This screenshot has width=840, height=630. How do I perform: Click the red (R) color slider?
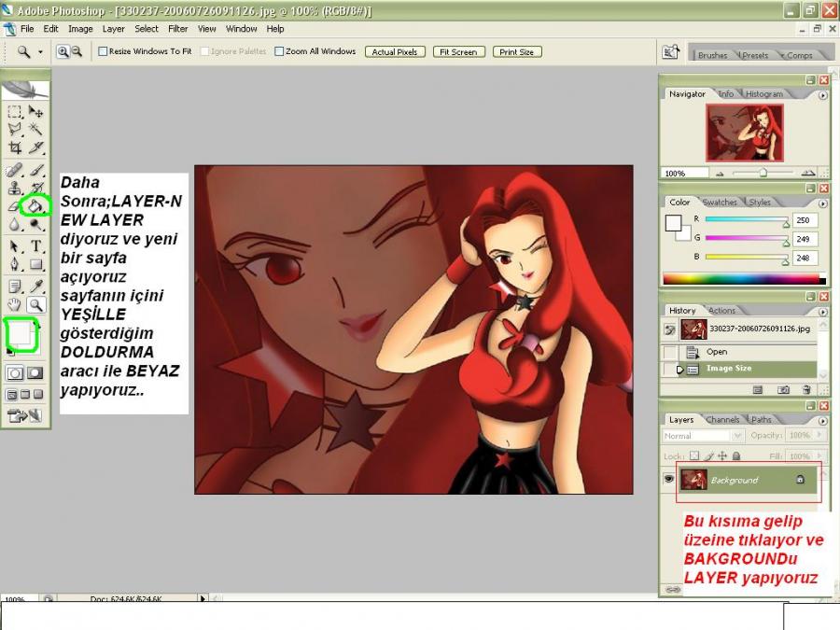pyautogui.click(x=746, y=220)
